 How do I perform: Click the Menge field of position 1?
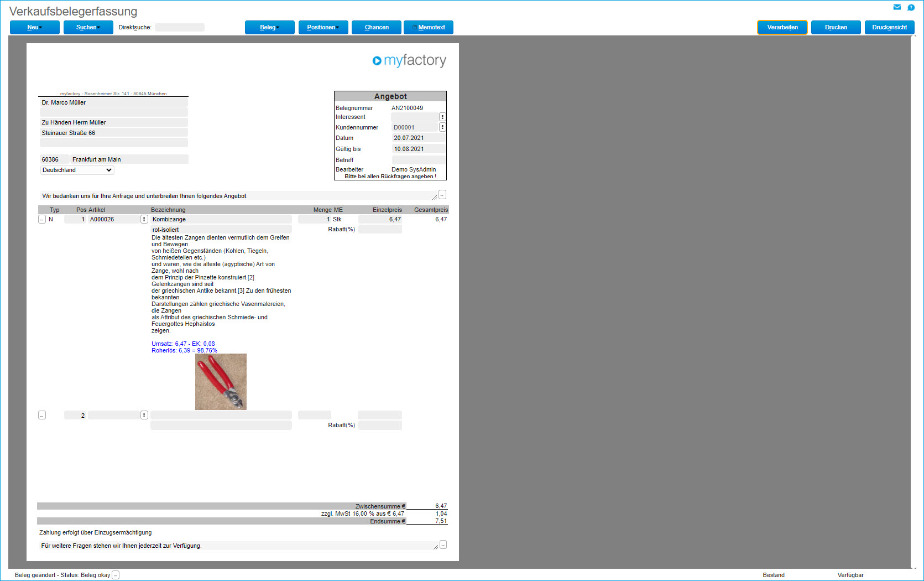315,220
